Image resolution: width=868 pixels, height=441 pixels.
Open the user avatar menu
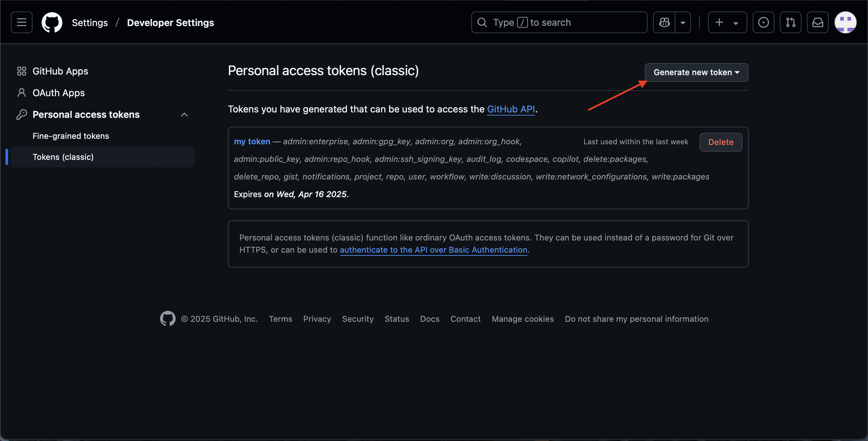tap(845, 22)
